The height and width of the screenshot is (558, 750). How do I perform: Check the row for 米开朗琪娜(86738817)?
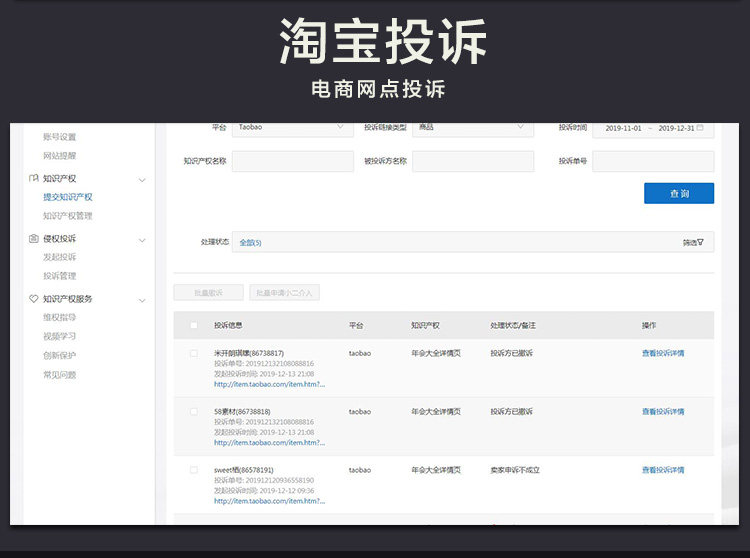(194, 353)
